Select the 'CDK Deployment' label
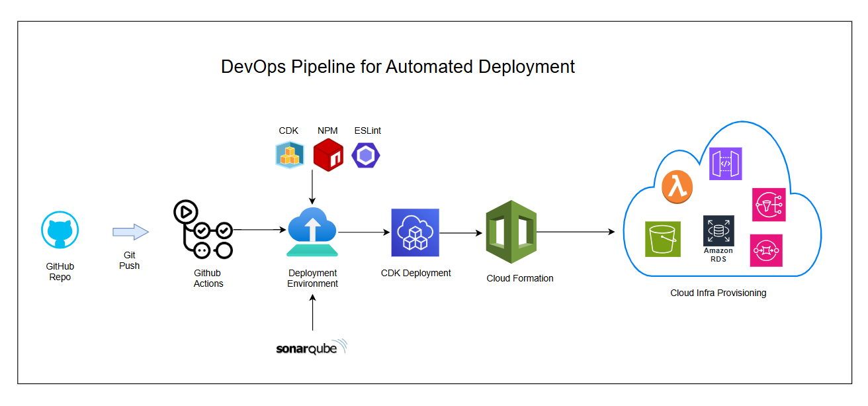Image resolution: width=868 pixels, height=406 pixels. (x=416, y=273)
